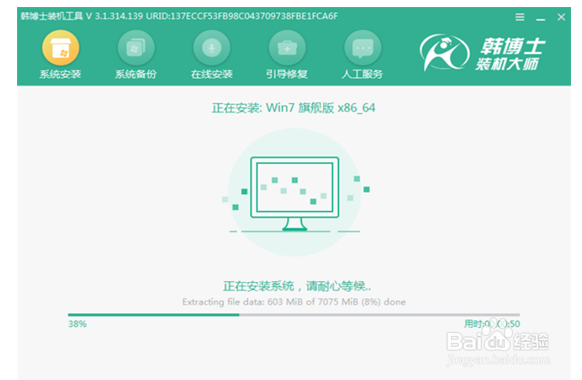The height and width of the screenshot is (380, 582).
Task: Open the 引导修复 boot repair icon
Action: click(x=287, y=48)
